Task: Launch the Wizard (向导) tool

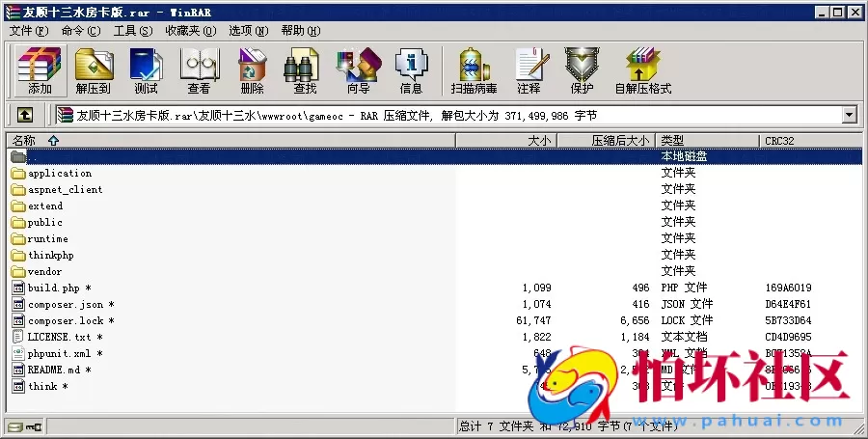Action: [x=359, y=70]
